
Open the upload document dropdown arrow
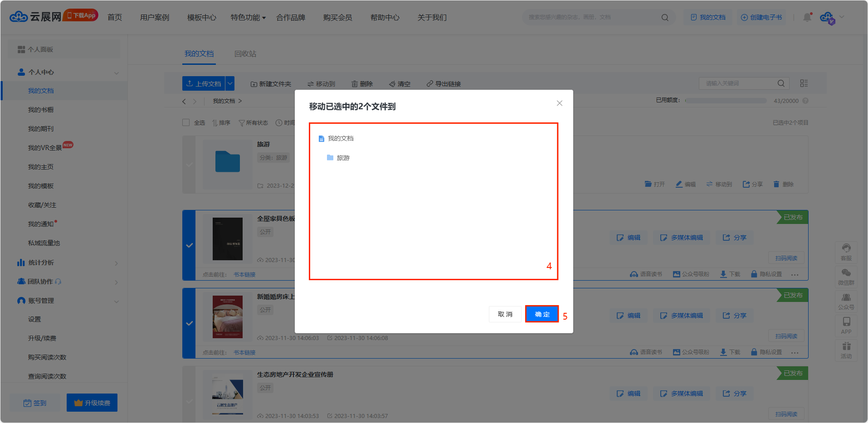(x=230, y=84)
